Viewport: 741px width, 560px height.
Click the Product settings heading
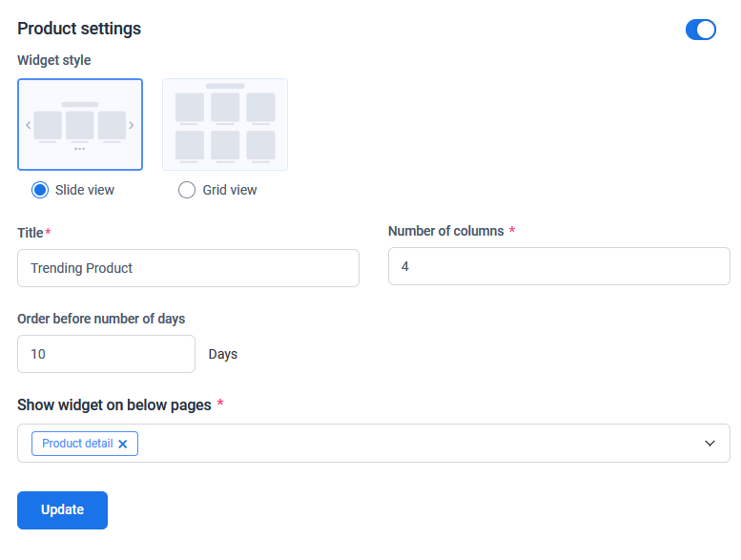(79, 29)
